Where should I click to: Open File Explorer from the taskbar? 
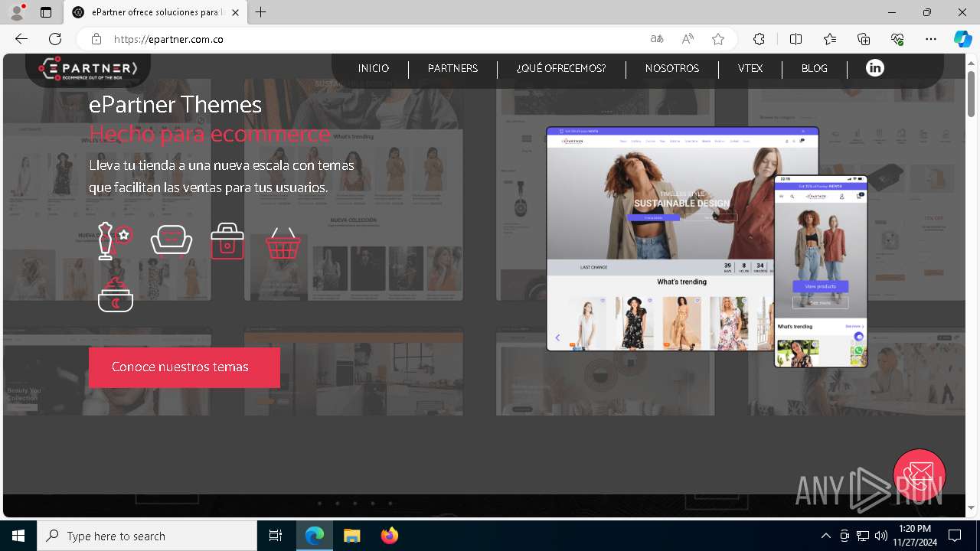(351, 536)
